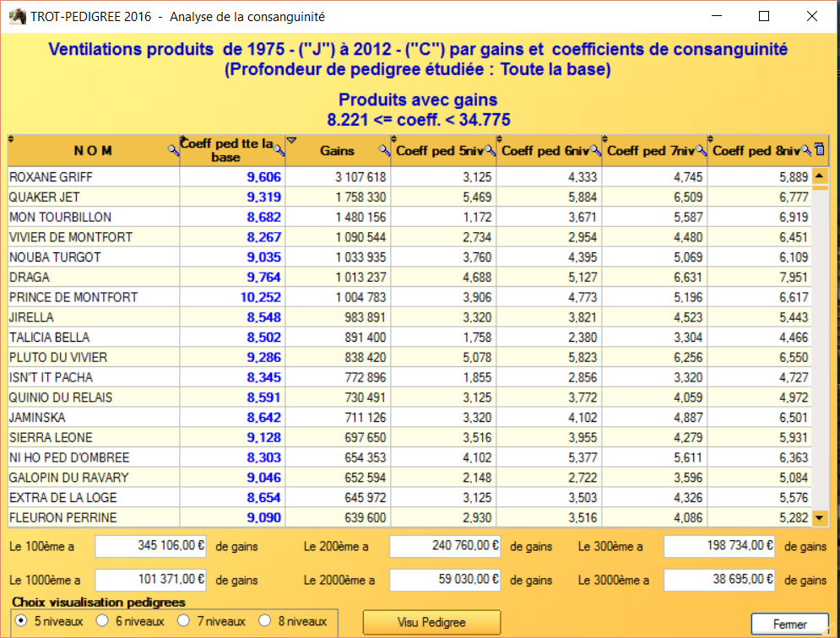Click the coefficient value 9,606
The image size is (840, 638).
pyautogui.click(x=264, y=177)
